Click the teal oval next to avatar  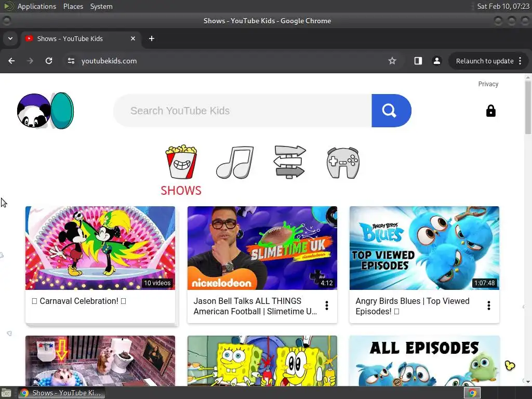62,111
